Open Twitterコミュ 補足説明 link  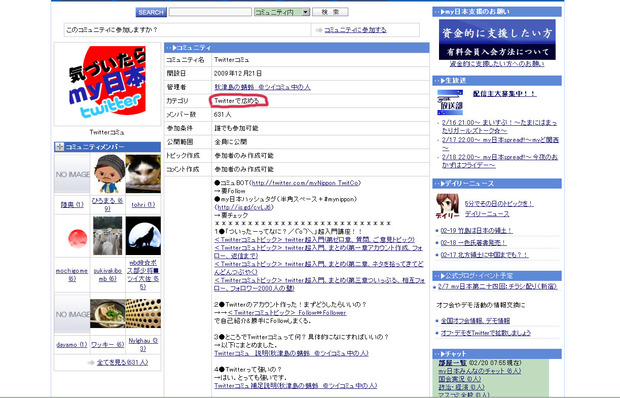pos(296,386)
